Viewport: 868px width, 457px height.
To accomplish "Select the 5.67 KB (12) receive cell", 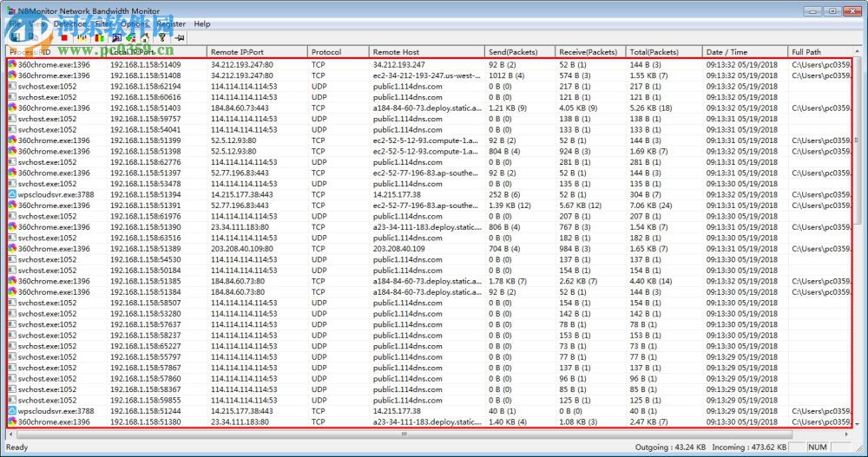I will (x=580, y=206).
